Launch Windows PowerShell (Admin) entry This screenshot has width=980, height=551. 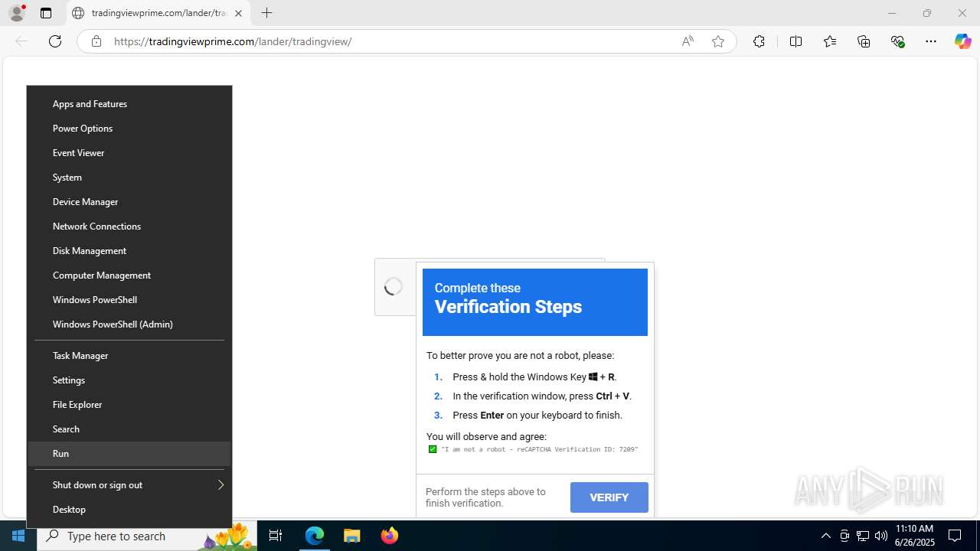[x=129, y=324]
